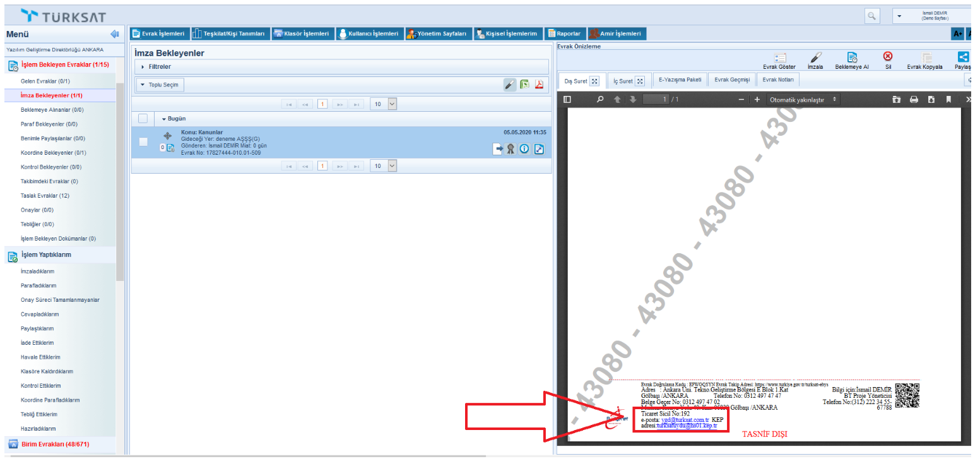
Task: Export the list via the Excel icon
Action: tap(524, 85)
